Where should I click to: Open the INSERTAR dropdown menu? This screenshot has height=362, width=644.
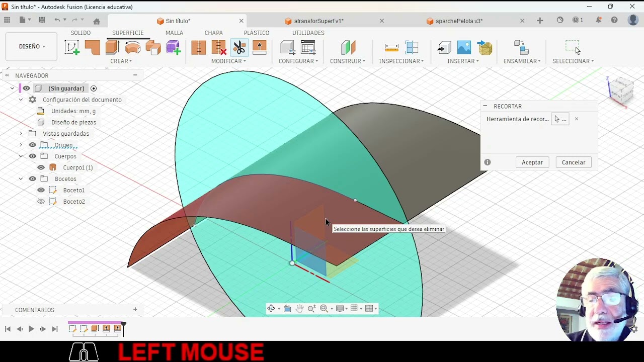tap(463, 61)
